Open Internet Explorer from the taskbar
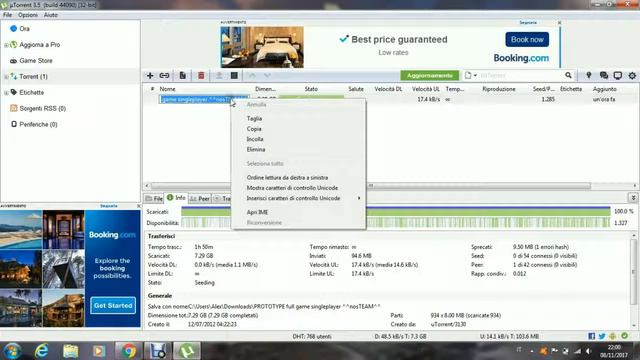 tap(42, 351)
